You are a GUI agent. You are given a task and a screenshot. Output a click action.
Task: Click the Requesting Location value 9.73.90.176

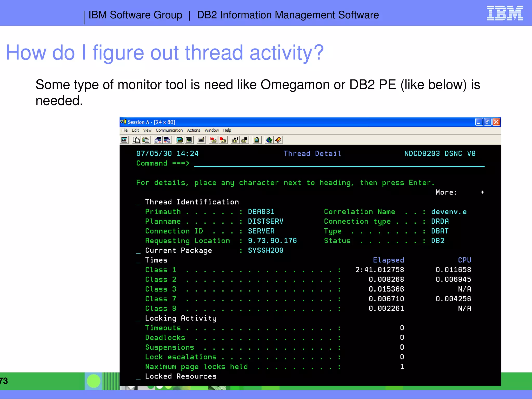pyautogui.click(x=272, y=241)
